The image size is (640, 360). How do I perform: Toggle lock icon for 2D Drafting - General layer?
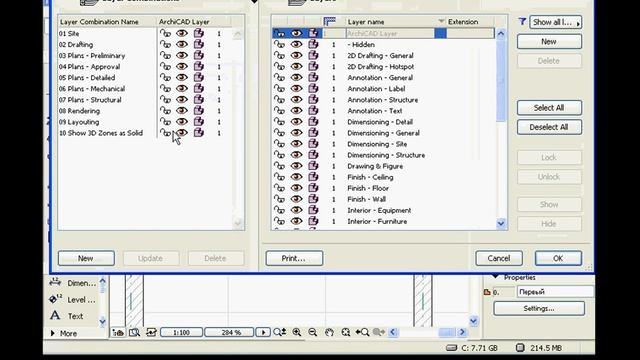(x=280, y=56)
